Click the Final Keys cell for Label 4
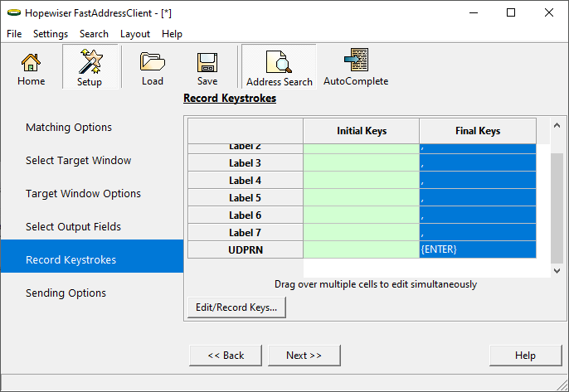The height and width of the screenshot is (392, 569). 478,180
